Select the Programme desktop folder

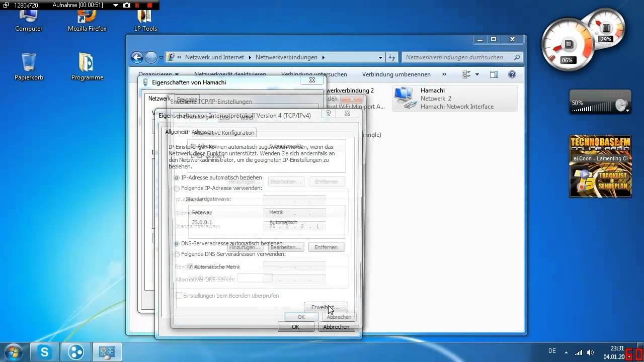pyautogui.click(x=87, y=66)
